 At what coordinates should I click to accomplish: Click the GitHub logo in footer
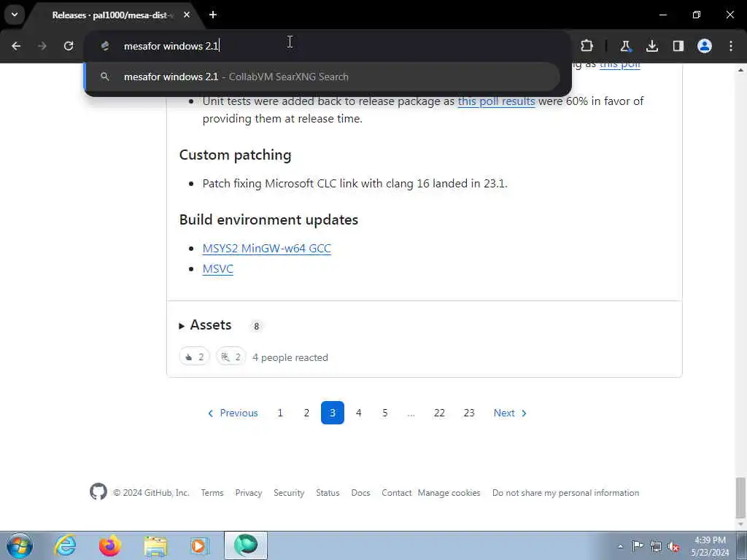98,491
